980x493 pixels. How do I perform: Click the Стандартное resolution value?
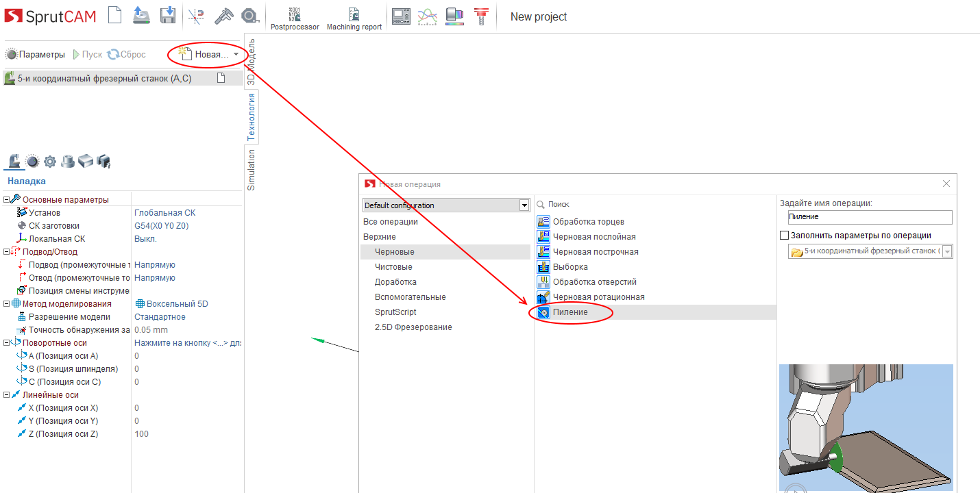coord(160,317)
